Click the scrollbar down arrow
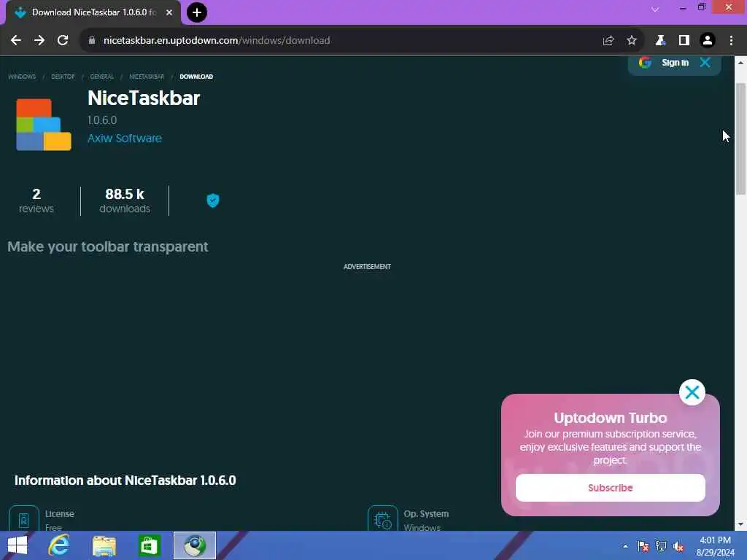The image size is (747, 560). (x=740, y=524)
